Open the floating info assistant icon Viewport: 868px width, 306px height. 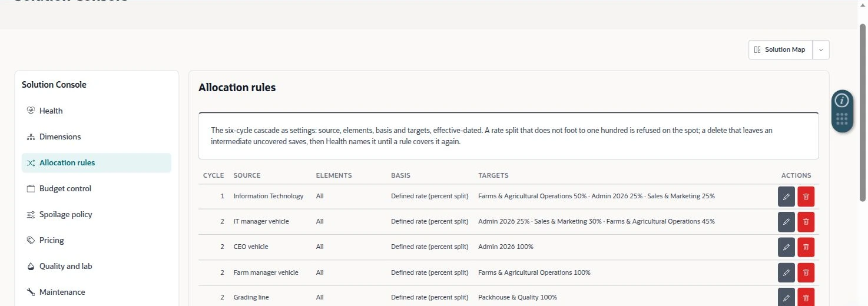pyautogui.click(x=842, y=100)
